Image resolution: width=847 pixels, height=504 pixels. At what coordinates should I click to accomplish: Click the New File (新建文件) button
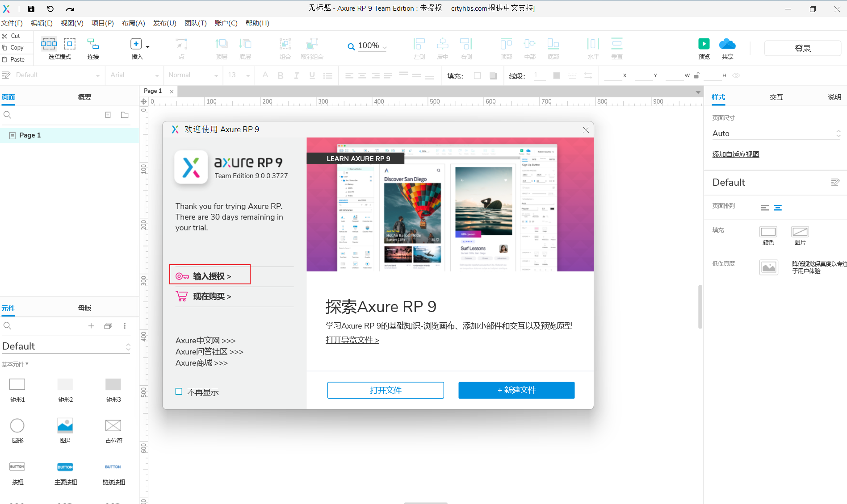pos(516,390)
